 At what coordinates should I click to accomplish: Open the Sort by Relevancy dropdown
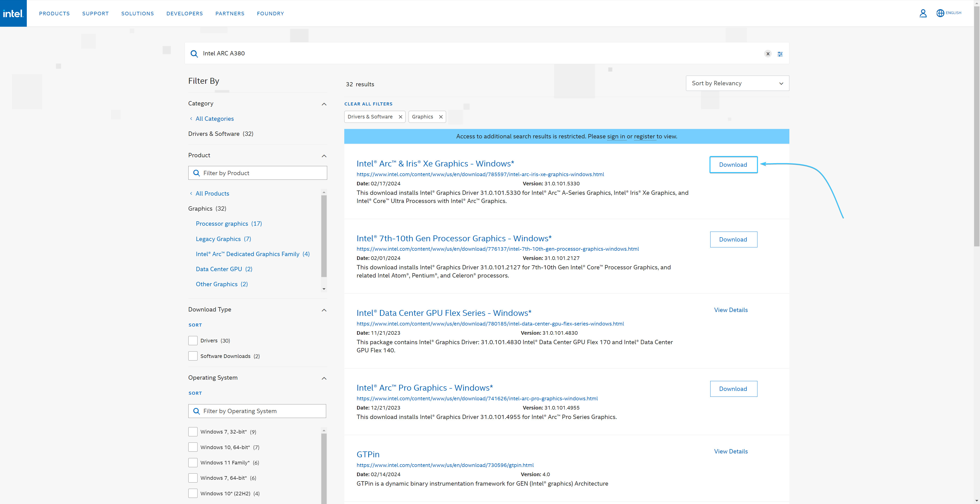coord(737,83)
